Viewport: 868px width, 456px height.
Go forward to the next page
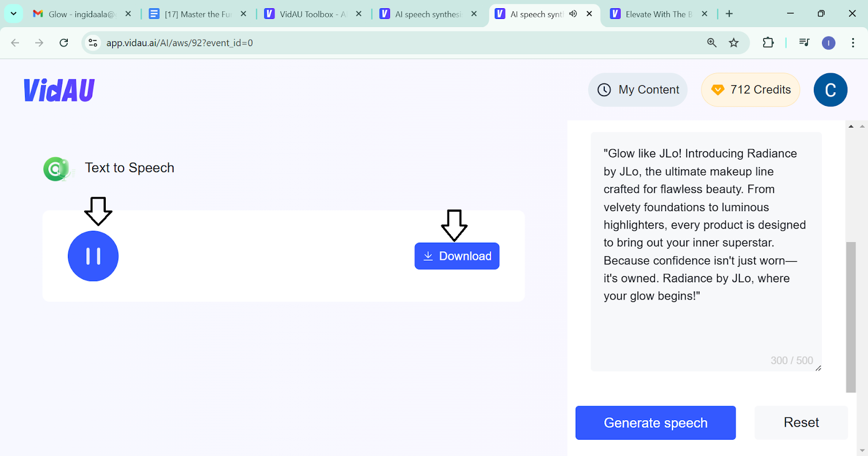(x=39, y=43)
